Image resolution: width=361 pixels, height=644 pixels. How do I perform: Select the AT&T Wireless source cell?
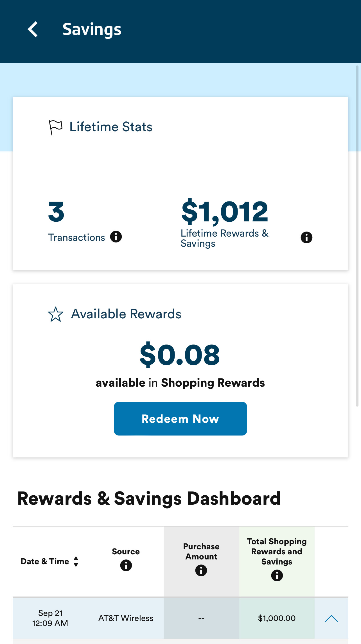click(126, 618)
